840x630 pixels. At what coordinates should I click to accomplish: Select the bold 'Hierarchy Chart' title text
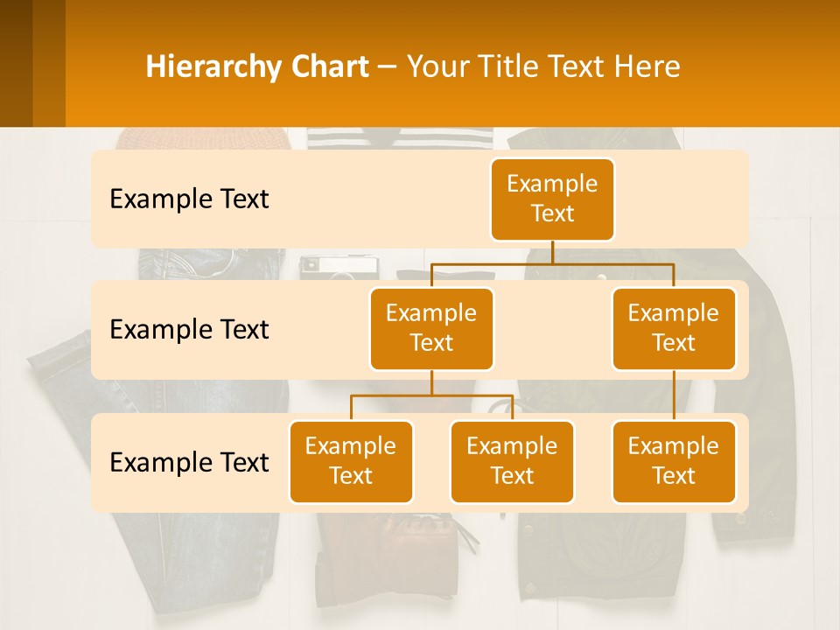click(257, 66)
